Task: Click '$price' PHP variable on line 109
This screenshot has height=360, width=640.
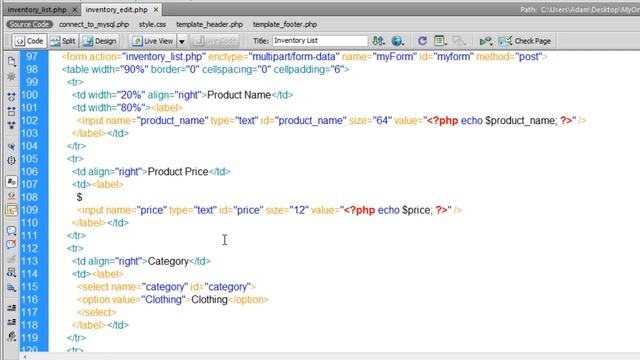Action: click(x=417, y=210)
